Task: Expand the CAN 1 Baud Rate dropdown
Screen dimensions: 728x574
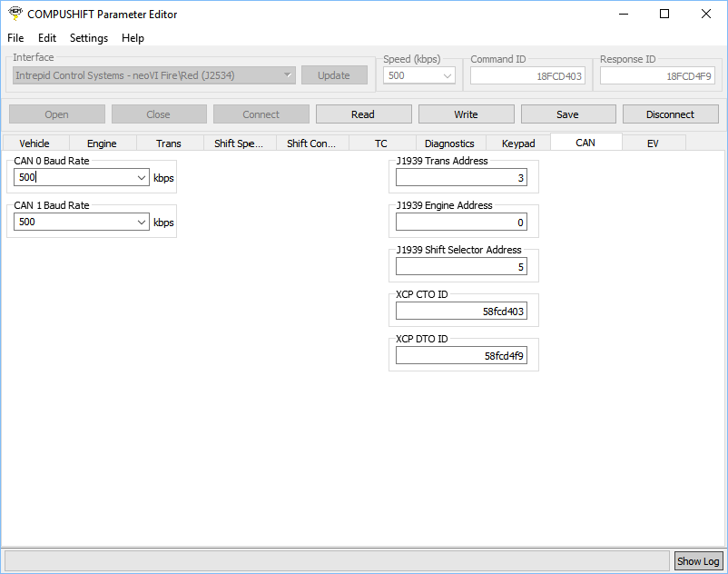Action: click(x=142, y=223)
